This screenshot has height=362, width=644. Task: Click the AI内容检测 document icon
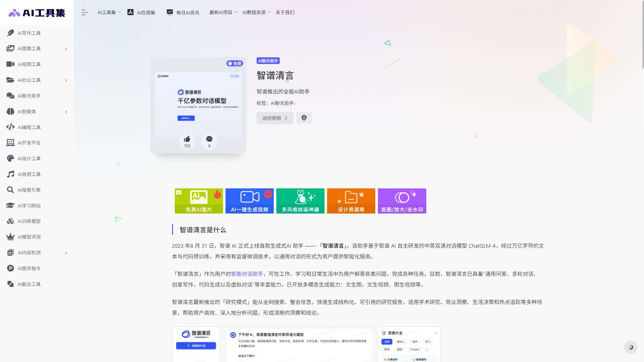[10, 252]
